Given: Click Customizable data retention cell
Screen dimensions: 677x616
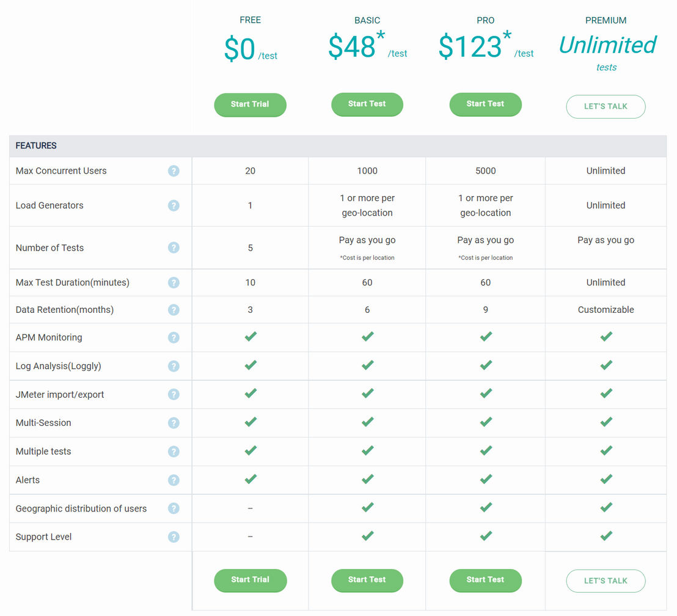Looking at the screenshot, I should pos(606,310).
